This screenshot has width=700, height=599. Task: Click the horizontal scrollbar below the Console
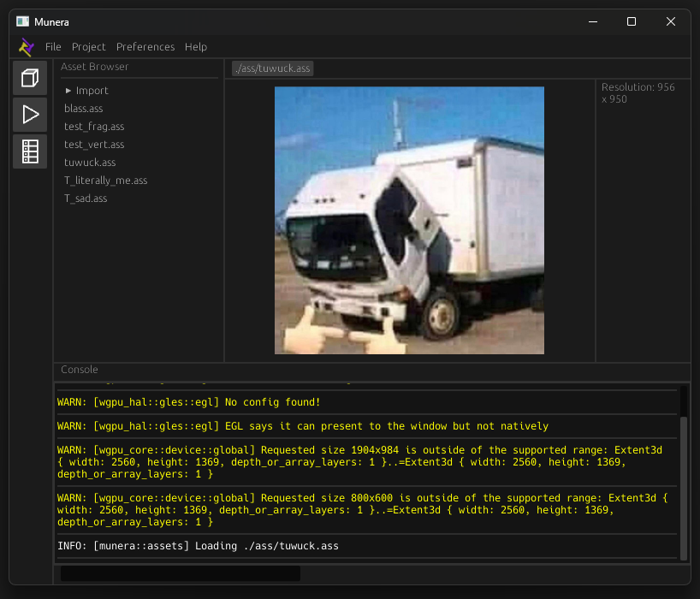[180, 574]
